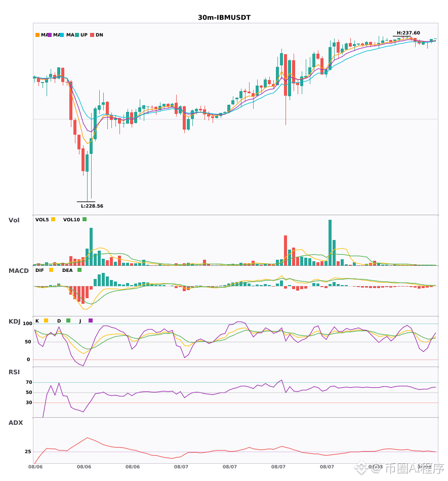Click the KDJ panel label
The height and width of the screenshot is (481, 448).
14,322
